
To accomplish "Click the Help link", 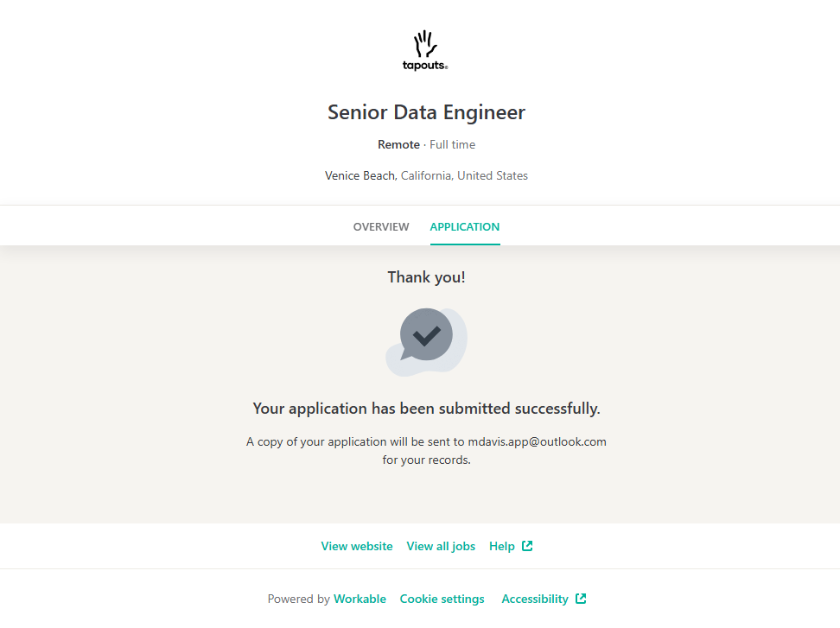I will coord(502,546).
